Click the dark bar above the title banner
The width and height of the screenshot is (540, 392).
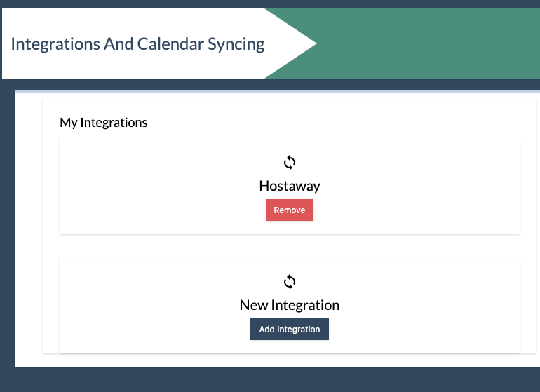(270, 4)
